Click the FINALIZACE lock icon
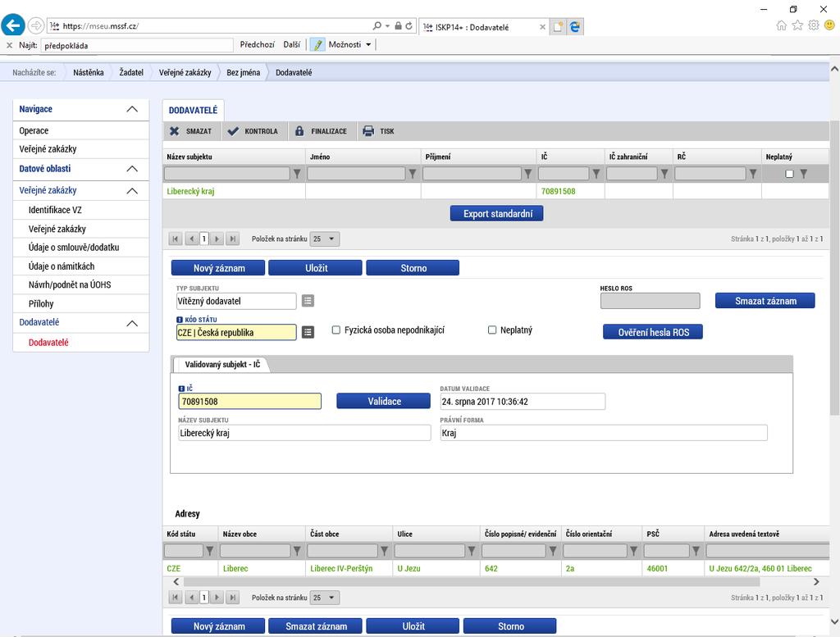Screen dimensions: 840x637 [x=299, y=131]
